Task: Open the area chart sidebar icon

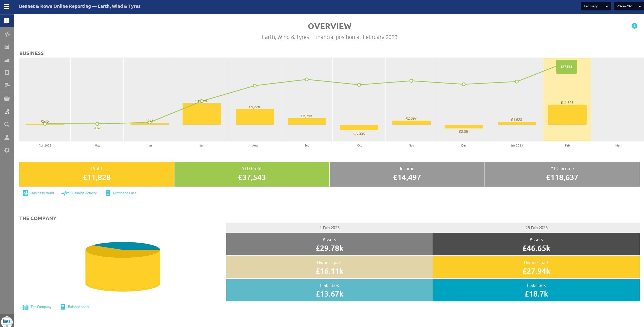Action: (x=7, y=60)
